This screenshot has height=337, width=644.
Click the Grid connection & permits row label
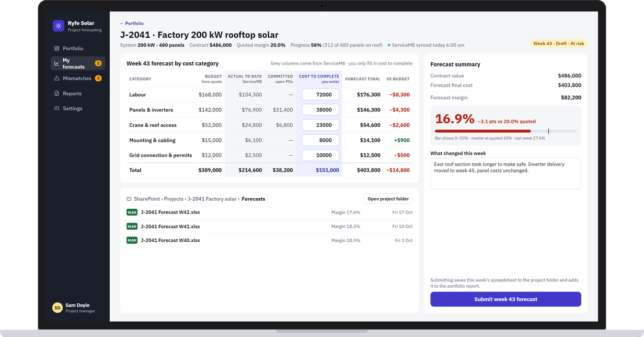161,155
